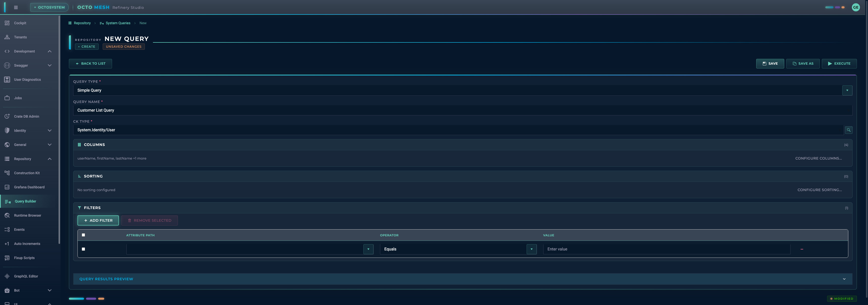Check the first filter row checkbox

[x=83, y=249]
